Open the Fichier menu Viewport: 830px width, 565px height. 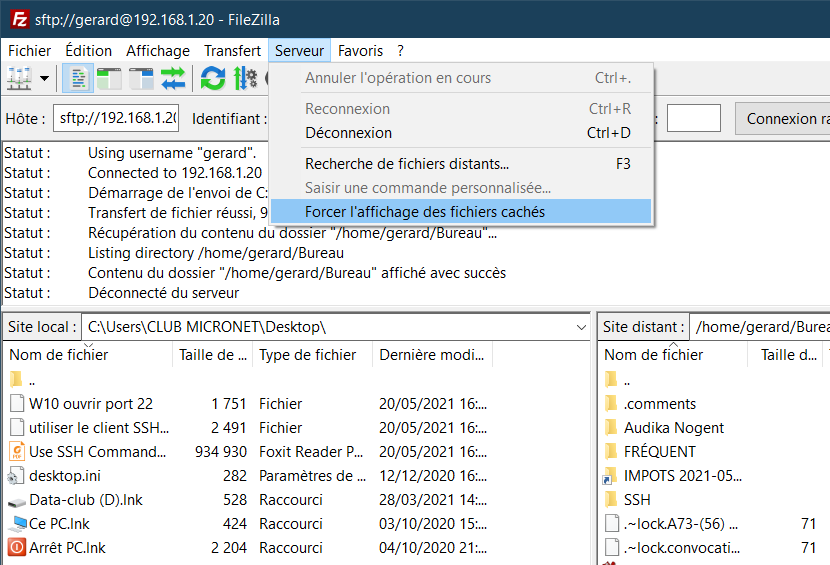(30, 51)
